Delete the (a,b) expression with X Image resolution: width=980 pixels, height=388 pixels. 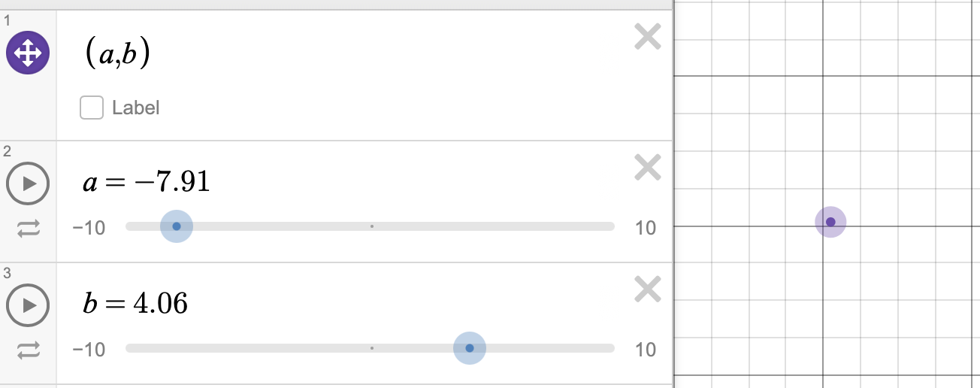[647, 37]
